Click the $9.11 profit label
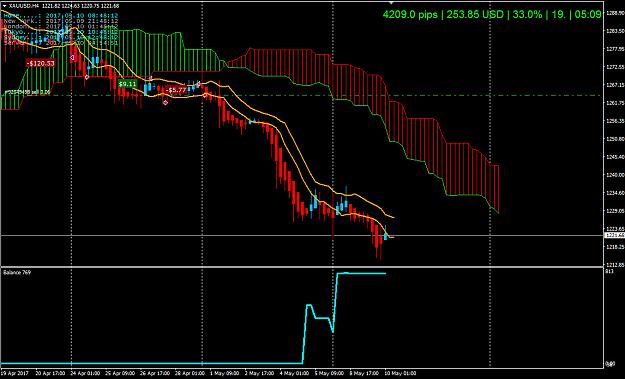Image resolution: width=625 pixels, height=379 pixels. tap(128, 84)
